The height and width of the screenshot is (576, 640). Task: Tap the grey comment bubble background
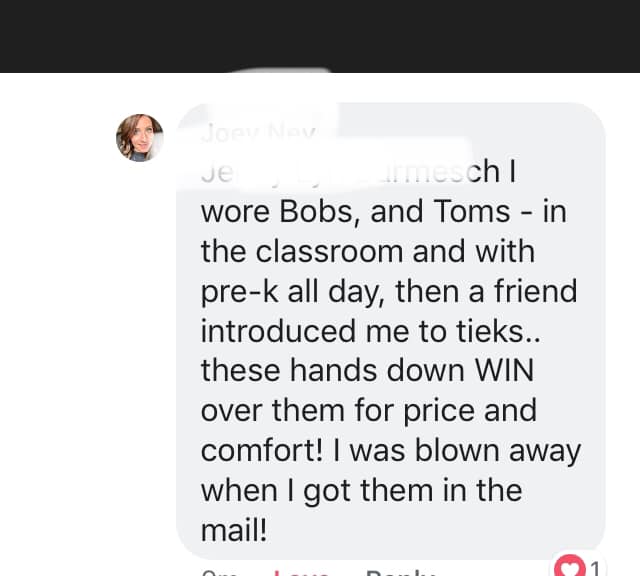[391, 331]
